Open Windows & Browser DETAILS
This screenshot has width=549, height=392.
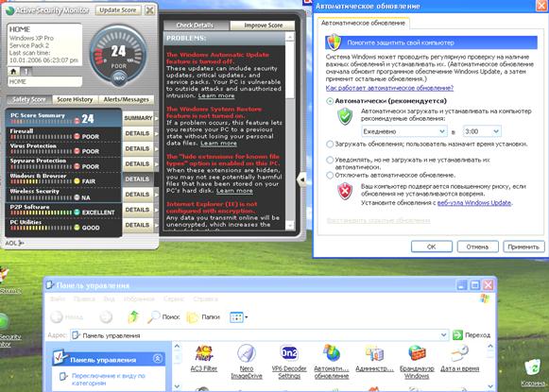pos(138,179)
